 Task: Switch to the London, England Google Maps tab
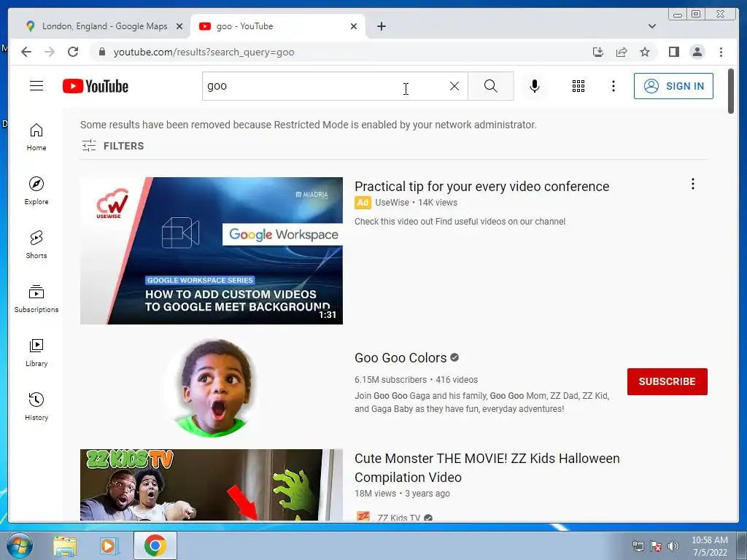click(104, 26)
